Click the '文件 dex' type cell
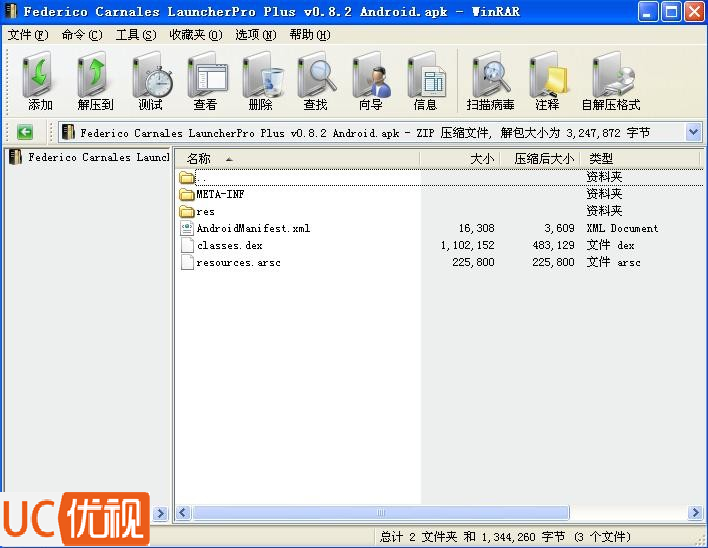708x548 pixels. tap(610, 245)
